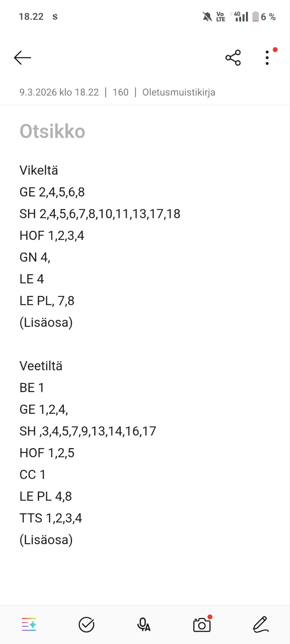Tap the Otsikko title field
Viewport: 290px width, 644px height.
53,131
